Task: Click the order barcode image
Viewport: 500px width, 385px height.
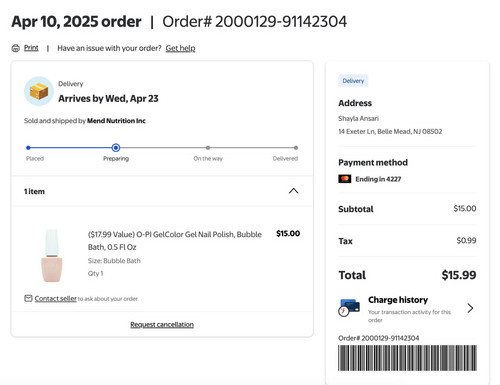Action: pos(407,358)
